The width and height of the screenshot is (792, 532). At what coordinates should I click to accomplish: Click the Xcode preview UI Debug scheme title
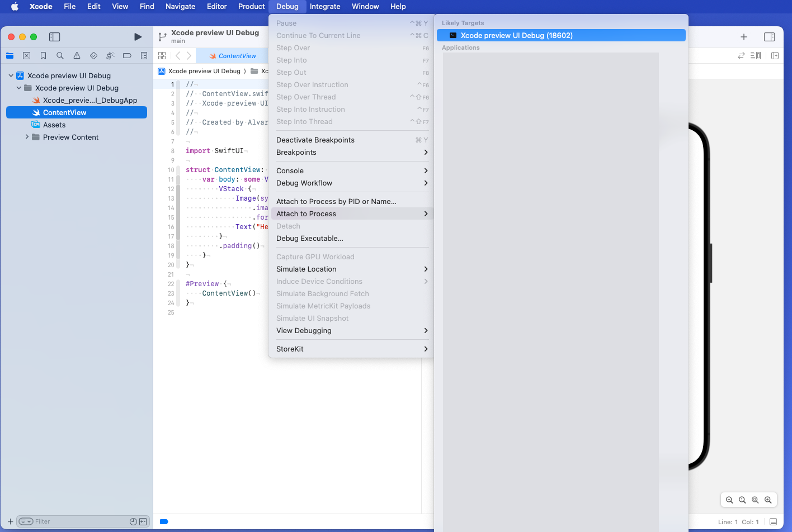click(215, 32)
